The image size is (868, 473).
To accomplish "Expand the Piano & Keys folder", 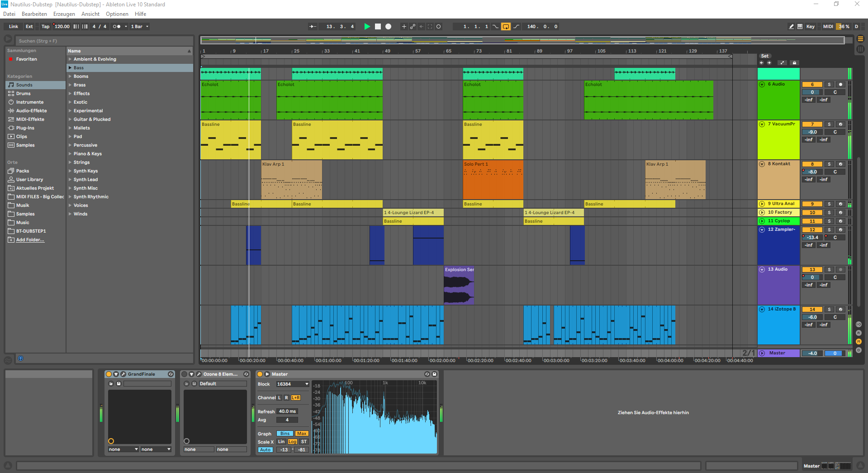I will click(70, 154).
